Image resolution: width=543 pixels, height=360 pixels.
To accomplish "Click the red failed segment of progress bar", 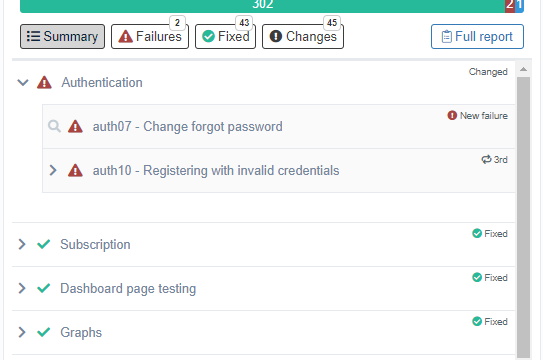I will pos(510,5).
